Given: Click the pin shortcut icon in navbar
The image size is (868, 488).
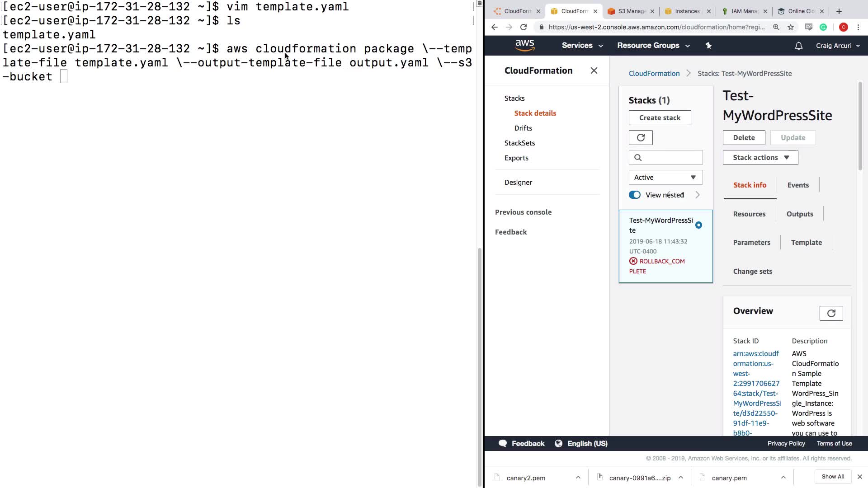Looking at the screenshot, I should point(708,46).
